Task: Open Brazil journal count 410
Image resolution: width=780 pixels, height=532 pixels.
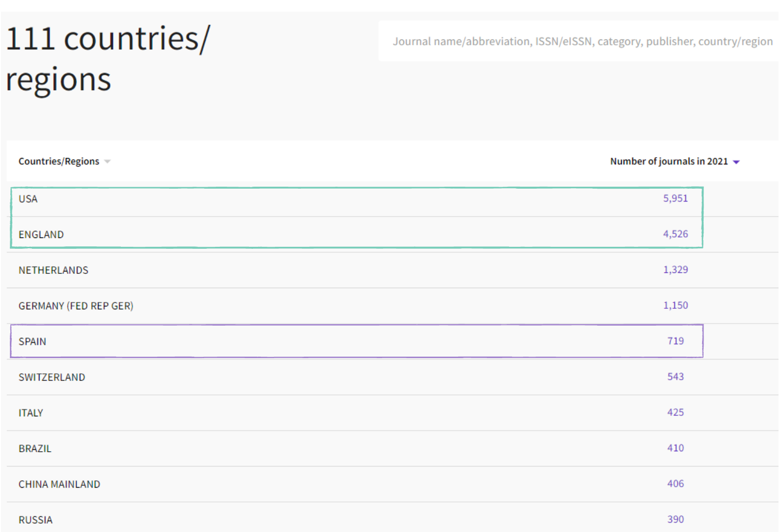Action: pos(675,448)
